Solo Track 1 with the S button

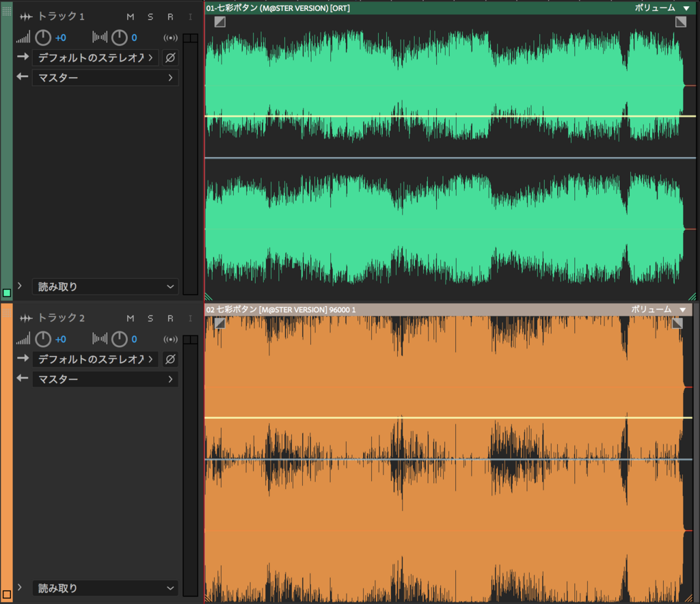click(x=150, y=17)
